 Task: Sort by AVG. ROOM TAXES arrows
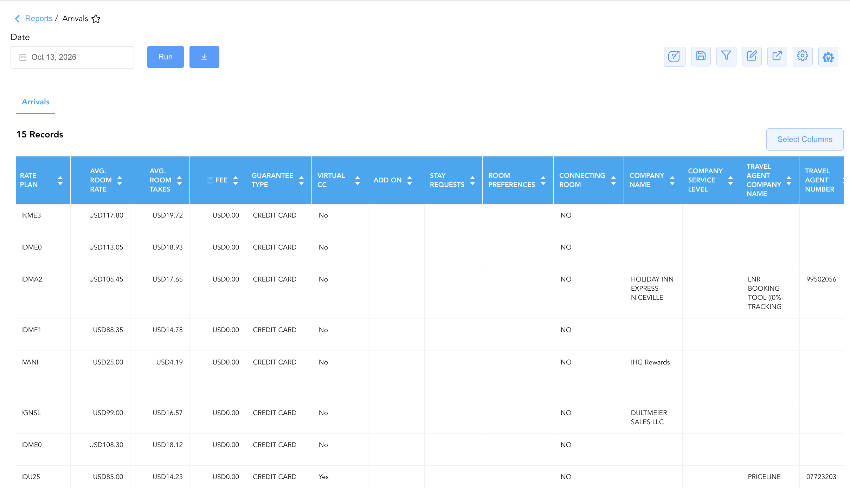point(179,180)
